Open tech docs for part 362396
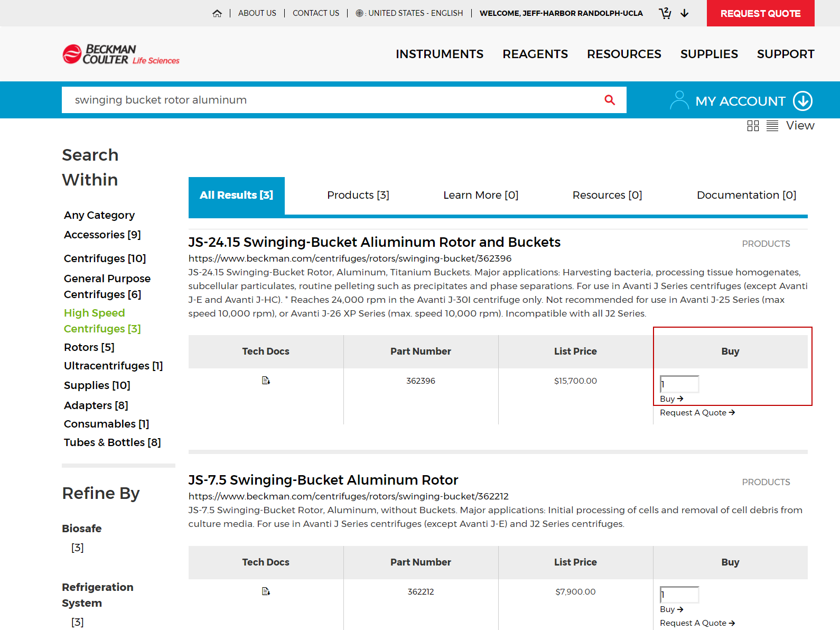This screenshot has width=840, height=630. [x=266, y=381]
